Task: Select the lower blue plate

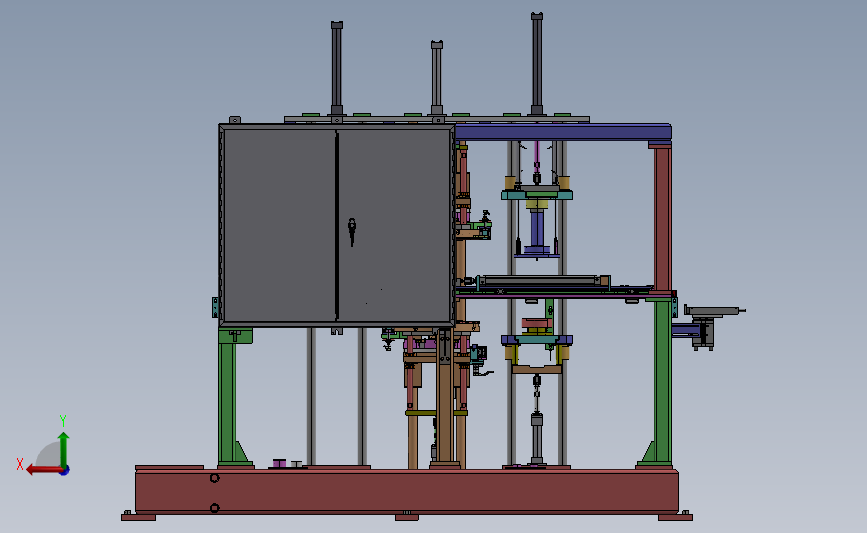Action: pyautogui.click(x=537, y=339)
